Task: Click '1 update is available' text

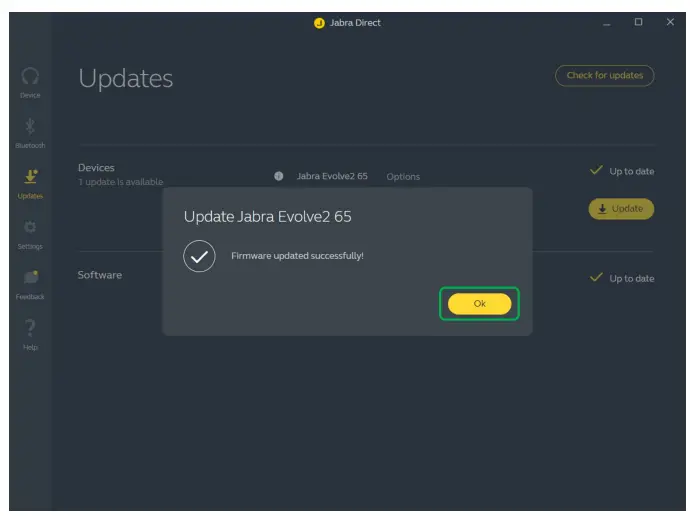Action: pos(121,182)
